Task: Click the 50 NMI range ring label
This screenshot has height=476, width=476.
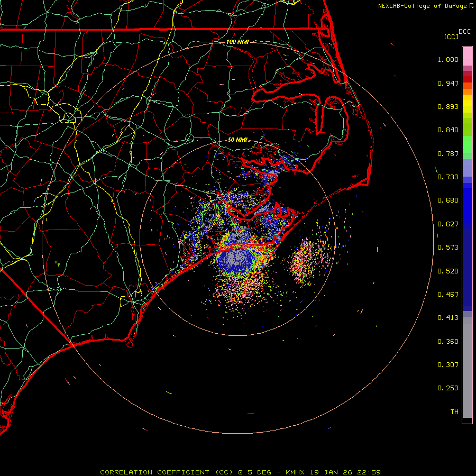Action: point(237,140)
